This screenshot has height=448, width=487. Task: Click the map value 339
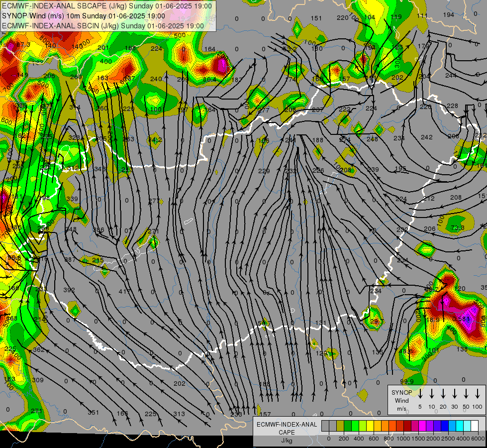click(x=72, y=199)
